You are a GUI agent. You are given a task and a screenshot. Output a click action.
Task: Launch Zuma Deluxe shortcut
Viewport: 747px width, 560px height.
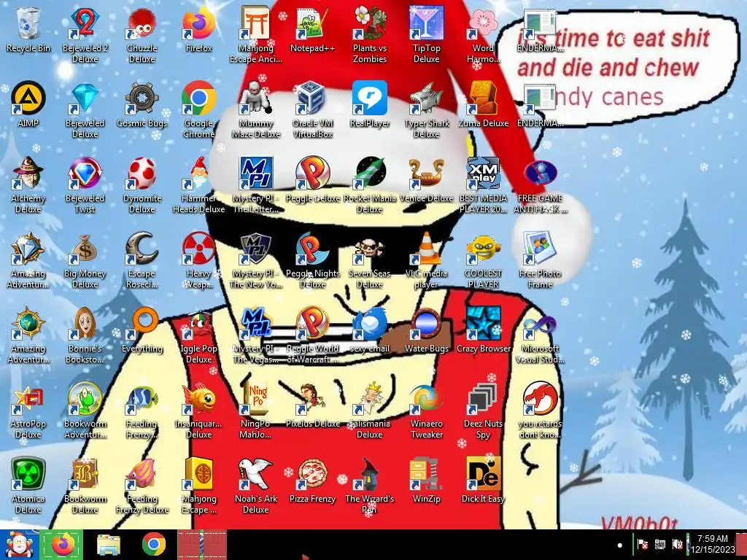point(483,105)
